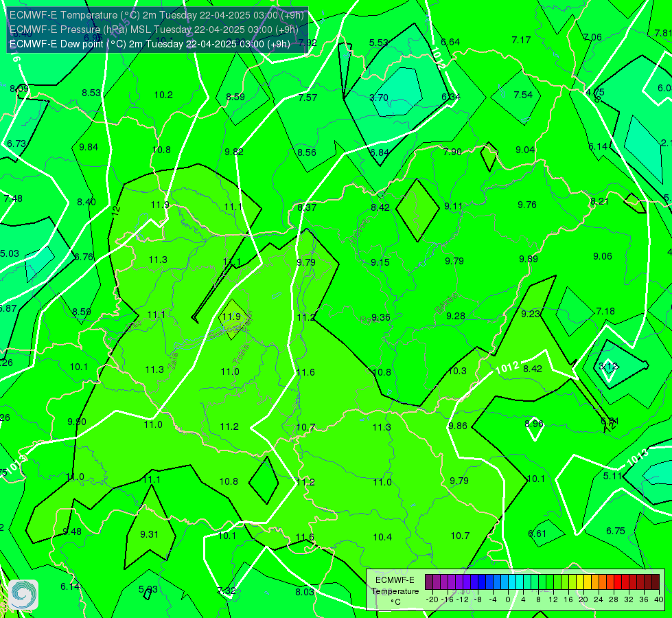Click the 9.82 temperature value
Viewport: 672px width, 618px height.
234,152
